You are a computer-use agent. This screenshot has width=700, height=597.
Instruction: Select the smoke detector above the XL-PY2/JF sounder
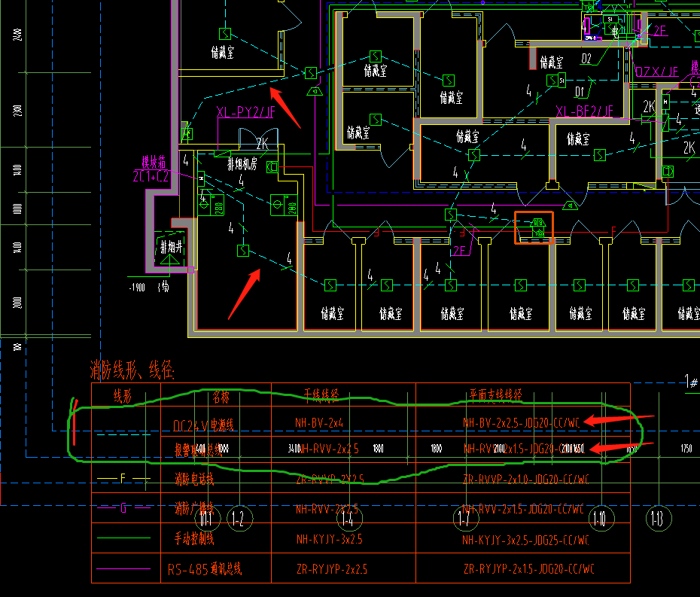click(x=311, y=72)
